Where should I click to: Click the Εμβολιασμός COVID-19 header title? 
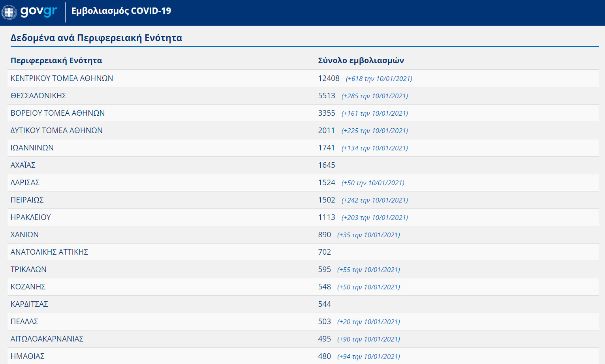[121, 11]
